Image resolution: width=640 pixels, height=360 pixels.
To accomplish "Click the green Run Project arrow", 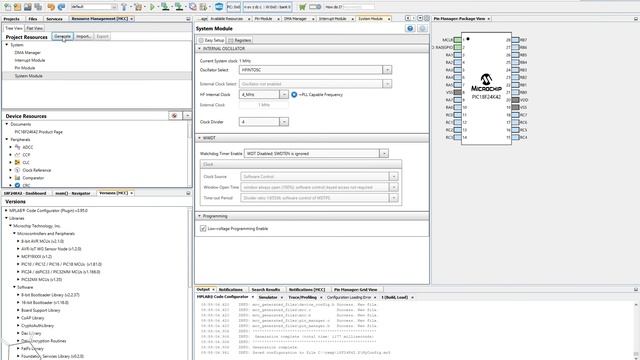I will tap(152, 7).
